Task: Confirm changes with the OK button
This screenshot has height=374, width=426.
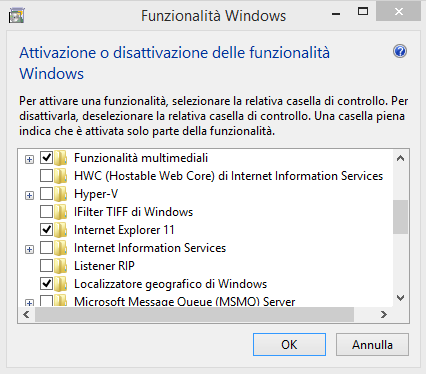Action: tap(289, 344)
